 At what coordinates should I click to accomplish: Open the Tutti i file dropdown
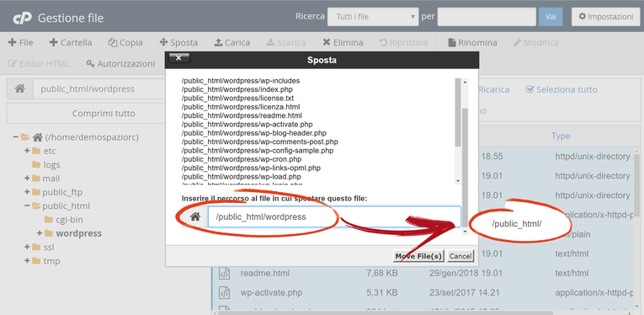click(373, 17)
